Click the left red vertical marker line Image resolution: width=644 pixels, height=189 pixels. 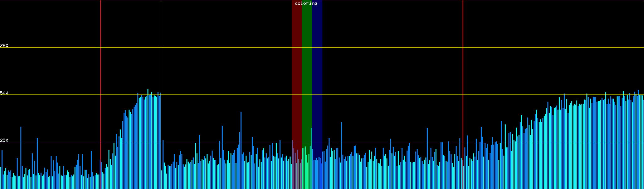tap(101, 63)
